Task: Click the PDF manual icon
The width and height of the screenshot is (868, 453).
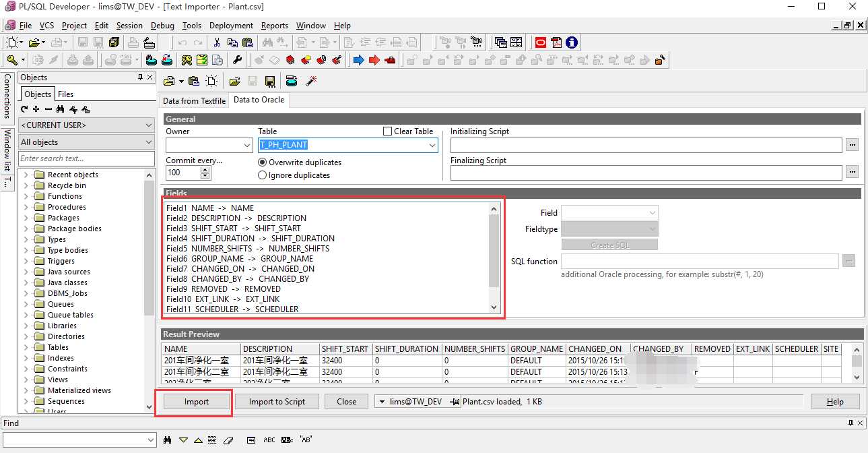Action: click(x=556, y=42)
